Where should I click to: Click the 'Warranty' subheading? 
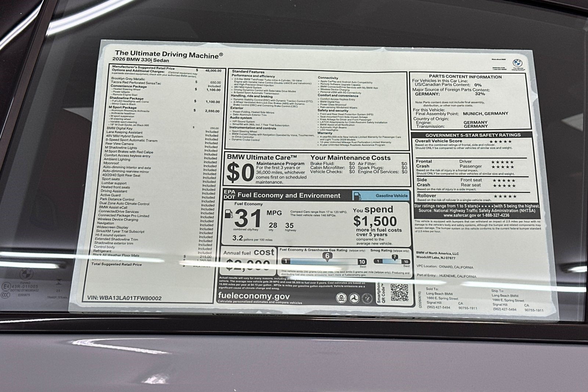pyautogui.click(x=325, y=133)
